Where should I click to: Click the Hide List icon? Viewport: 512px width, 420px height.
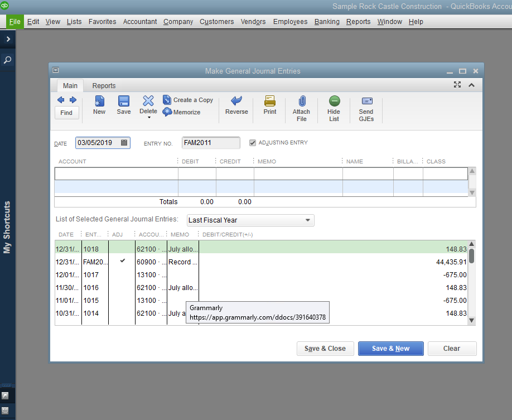[334, 102]
